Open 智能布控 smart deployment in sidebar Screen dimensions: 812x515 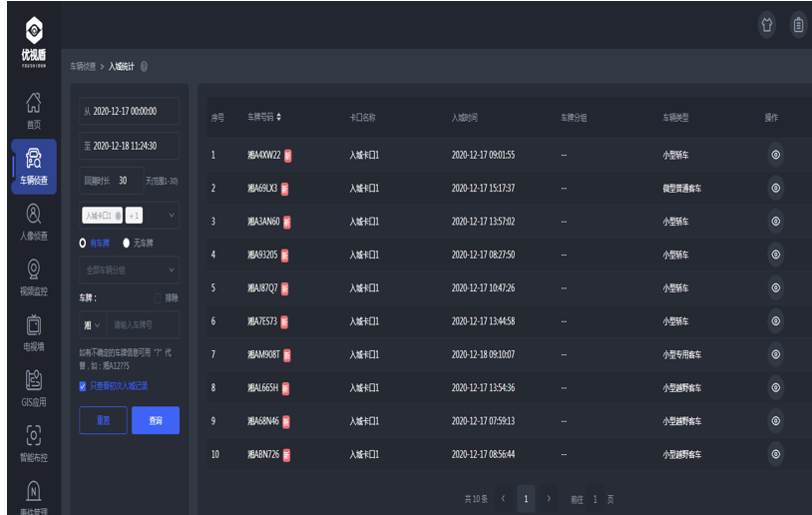coord(34,443)
